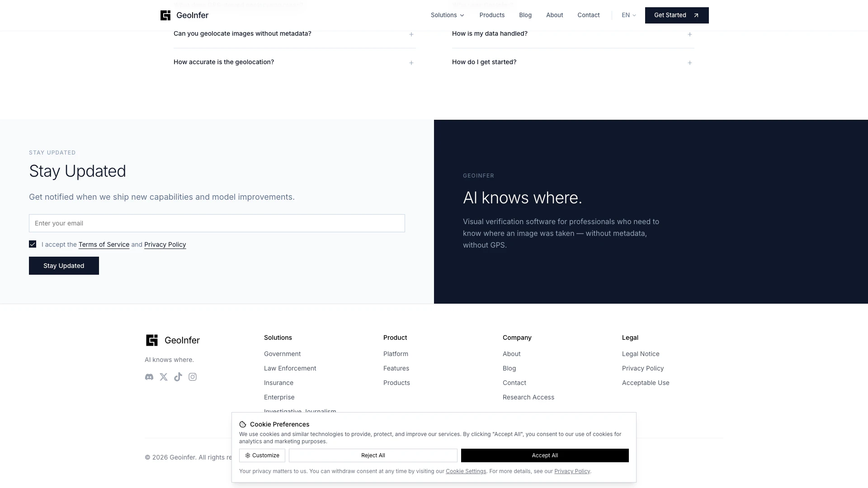868x488 pixels.
Task: Click the cookie icon beside Cookie Preferences
Action: [x=243, y=424]
